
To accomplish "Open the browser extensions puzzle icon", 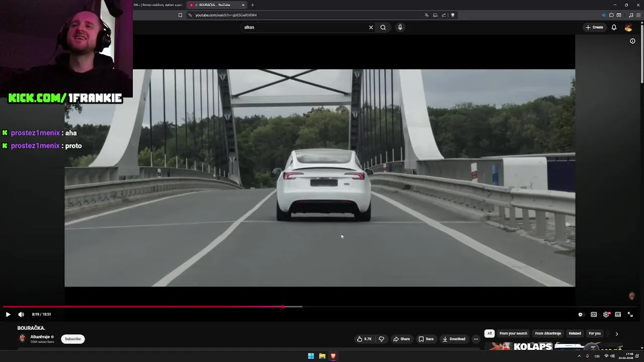I will [x=611, y=15].
